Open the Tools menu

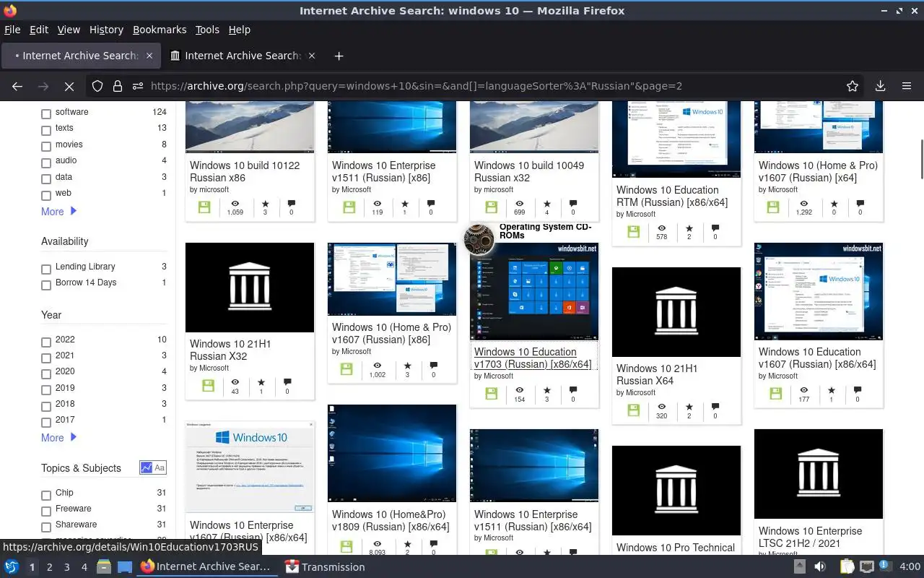[x=207, y=30]
